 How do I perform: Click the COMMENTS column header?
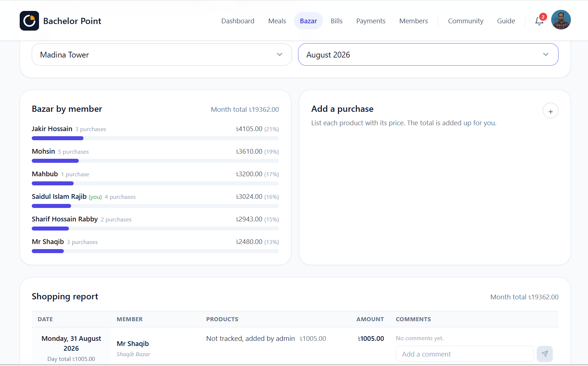pyautogui.click(x=413, y=319)
